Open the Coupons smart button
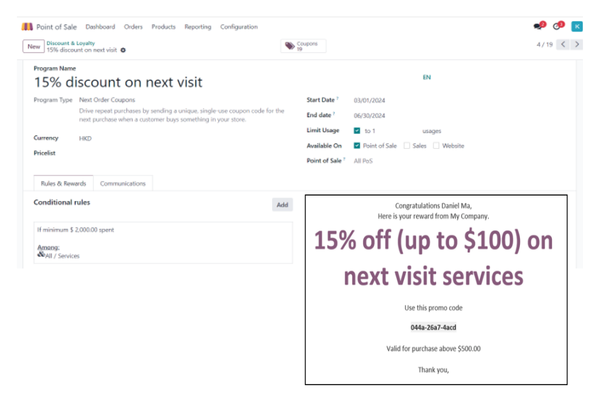 [x=303, y=46]
